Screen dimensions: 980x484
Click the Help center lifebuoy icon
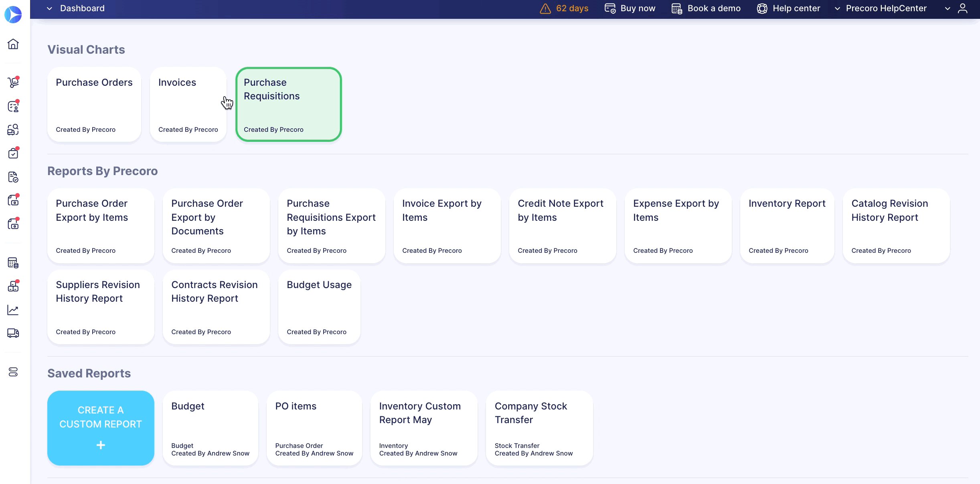click(x=762, y=8)
